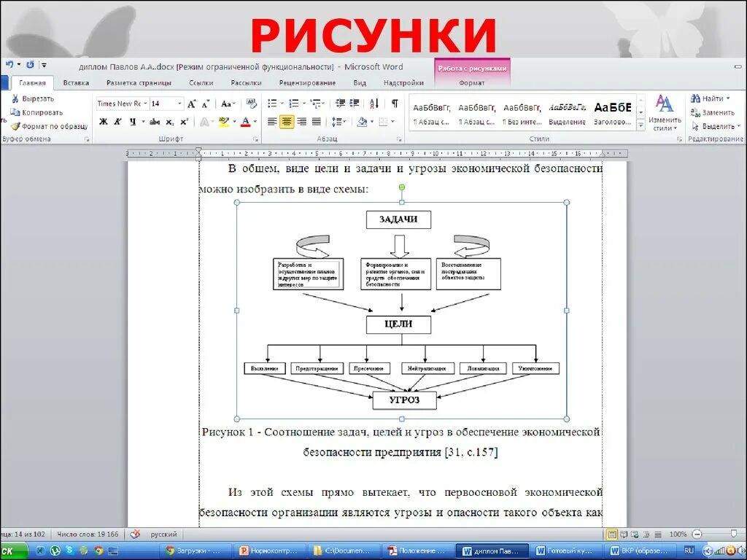Viewport: 747px width, 560px height.
Task: Select Print Layout view icon
Action: pyautogui.click(x=612, y=534)
